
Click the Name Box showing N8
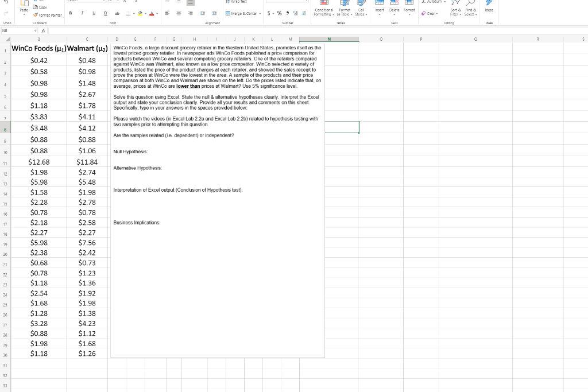(17, 31)
